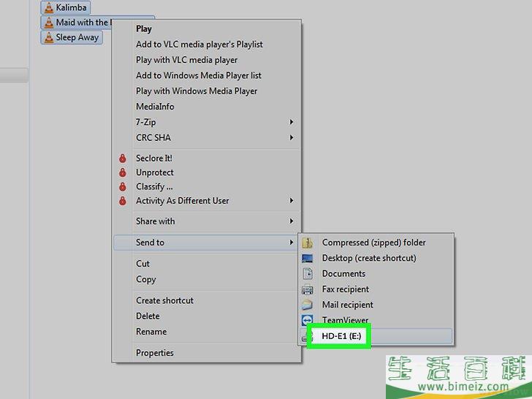Click the VLC cone icon beside Kalimba
The width and height of the screenshot is (532, 399).
pos(49,8)
